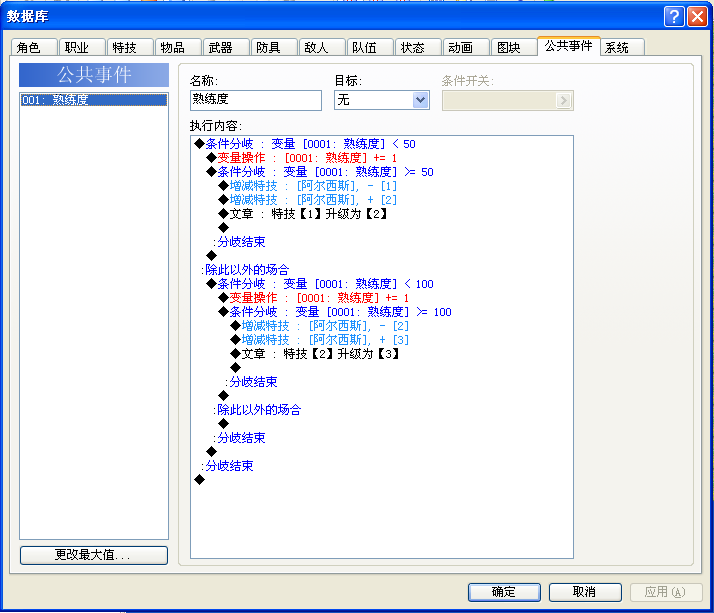Select the line 条件分歧 熟练度 >= 50

[x=320, y=172]
